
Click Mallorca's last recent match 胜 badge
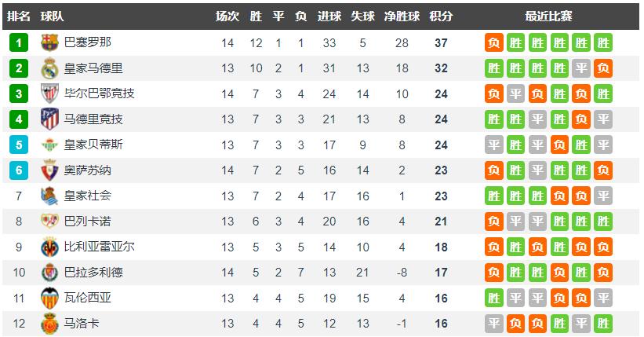point(602,323)
